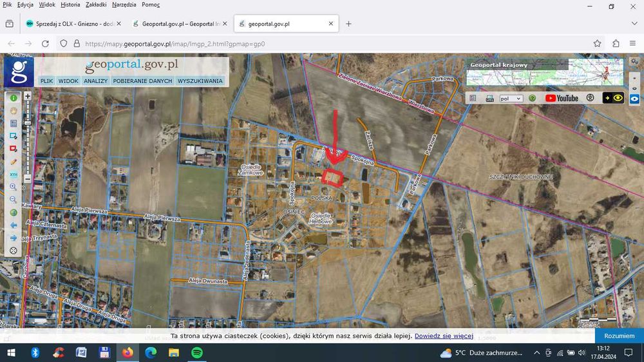Go to previous map view arrow
This screenshot has width=644, height=362.
(x=14, y=225)
